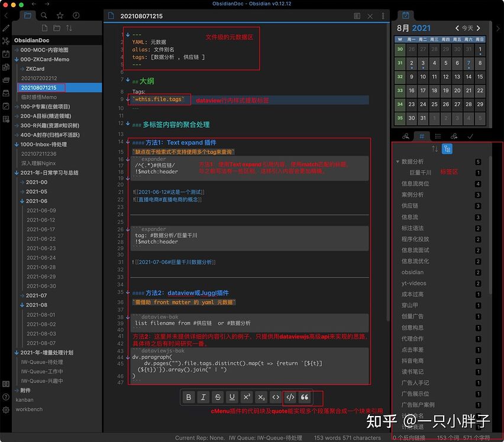Toggle strikethrough in the editing toolbar

(217, 397)
